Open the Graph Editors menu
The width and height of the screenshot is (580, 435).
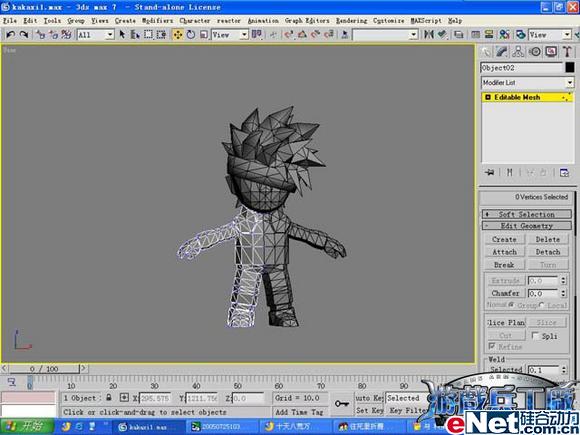pos(307,21)
